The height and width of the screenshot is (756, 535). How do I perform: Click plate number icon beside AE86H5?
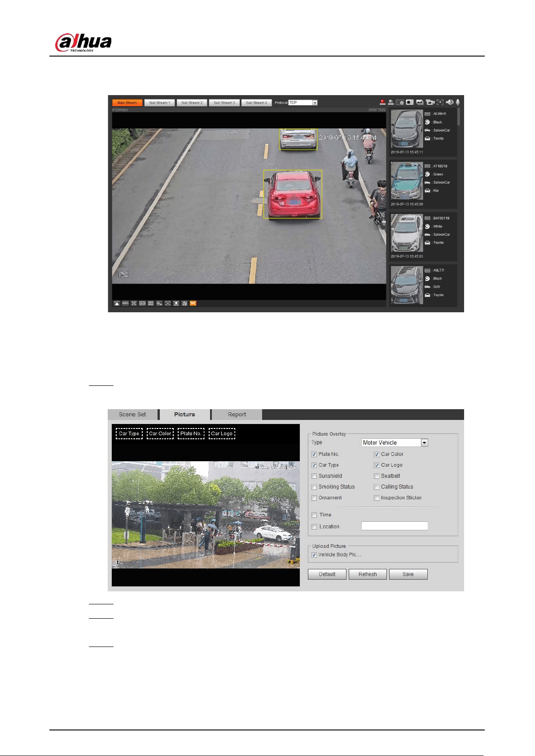(x=427, y=114)
